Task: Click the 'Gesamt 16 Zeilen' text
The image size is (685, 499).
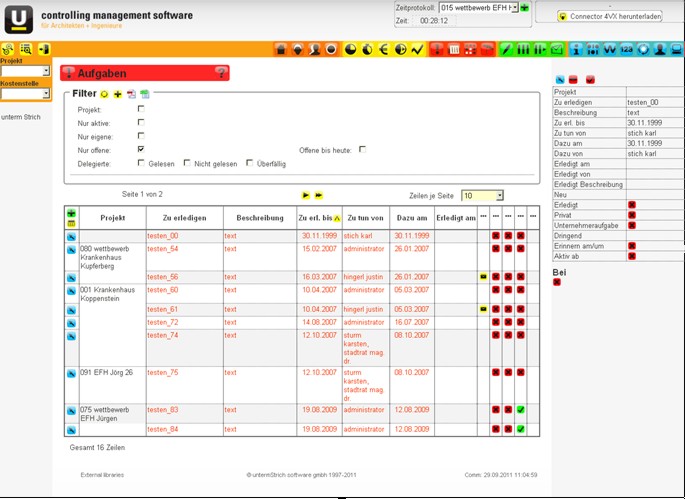Action: [97, 448]
